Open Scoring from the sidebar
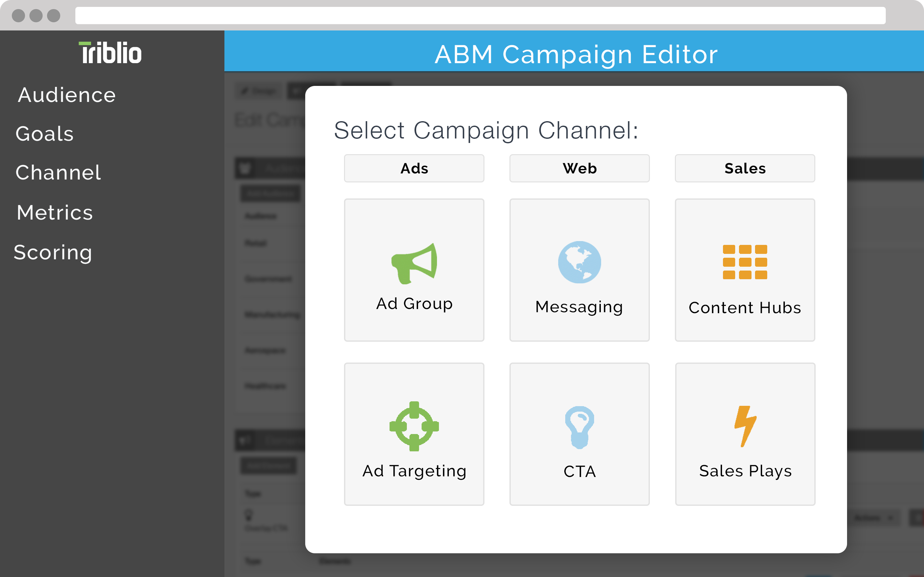This screenshot has height=577, width=924. [53, 252]
